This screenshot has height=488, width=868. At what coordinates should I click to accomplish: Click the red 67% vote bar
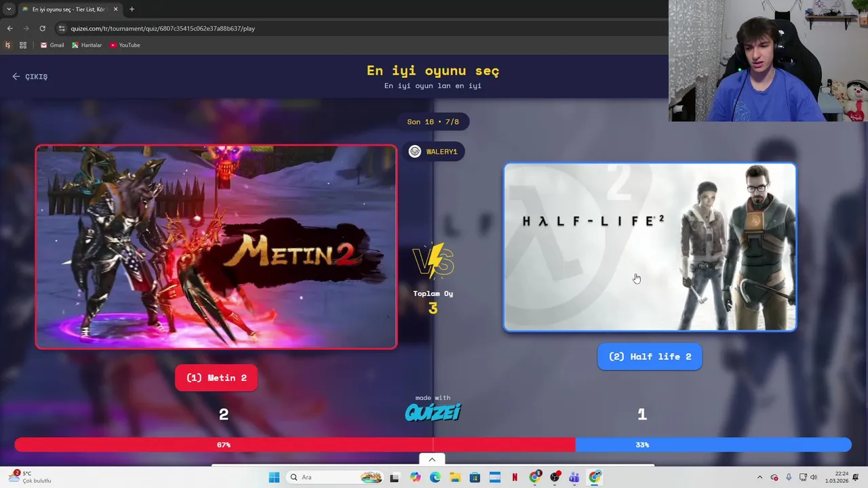295,445
